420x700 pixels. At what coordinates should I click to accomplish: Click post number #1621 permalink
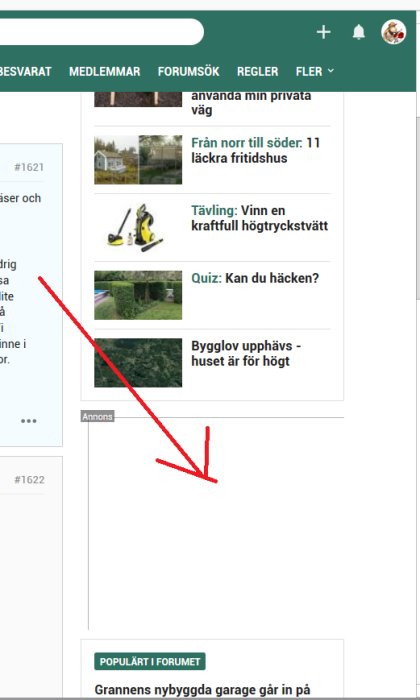[x=29, y=167]
